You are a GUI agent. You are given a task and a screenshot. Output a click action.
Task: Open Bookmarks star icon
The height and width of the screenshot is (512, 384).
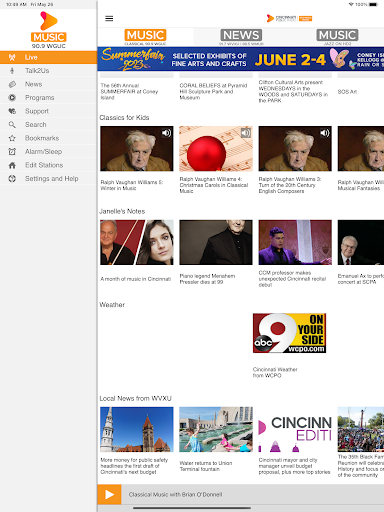[12, 138]
